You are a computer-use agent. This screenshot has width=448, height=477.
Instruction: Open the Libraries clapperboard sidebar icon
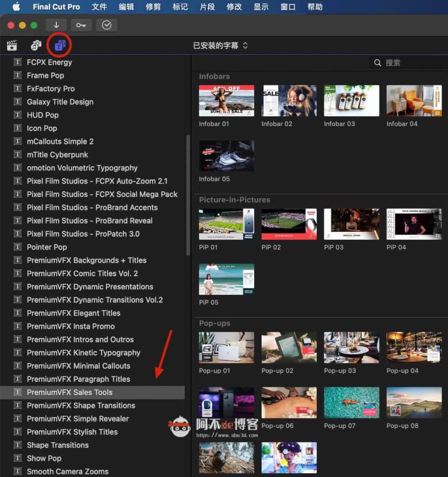click(12, 46)
